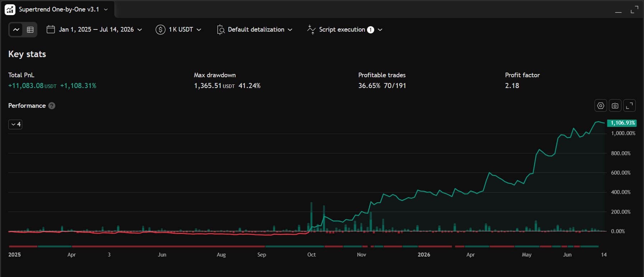
Task: Click the 600.00% axis label
Action: pyautogui.click(x=621, y=173)
